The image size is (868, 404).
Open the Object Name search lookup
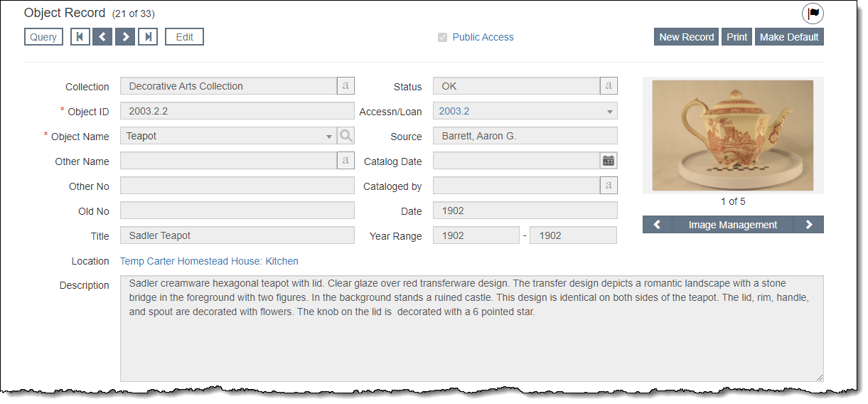coord(345,136)
